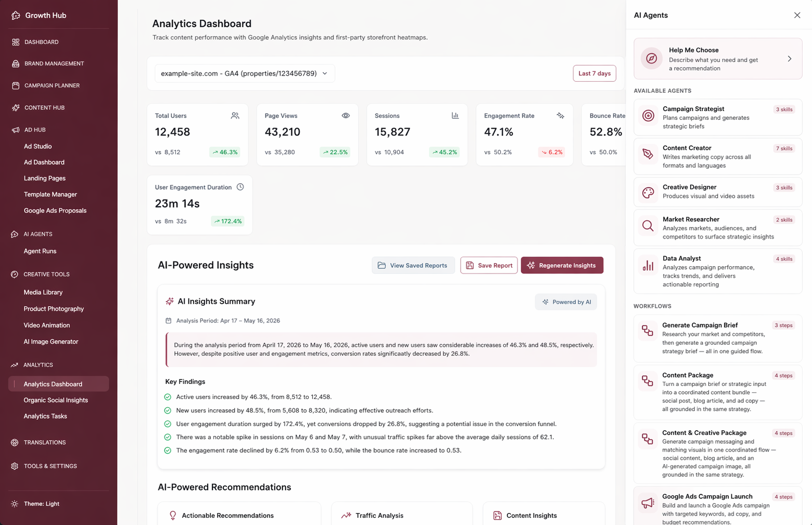Screen dimensions: 812x525
Task: Click the Content Package workflow icon
Action: pyautogui.click(x=648, y=381)
